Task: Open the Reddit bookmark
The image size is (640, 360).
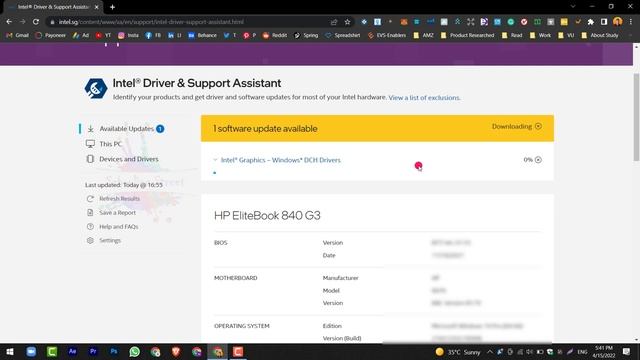Action: pos(275,36)
